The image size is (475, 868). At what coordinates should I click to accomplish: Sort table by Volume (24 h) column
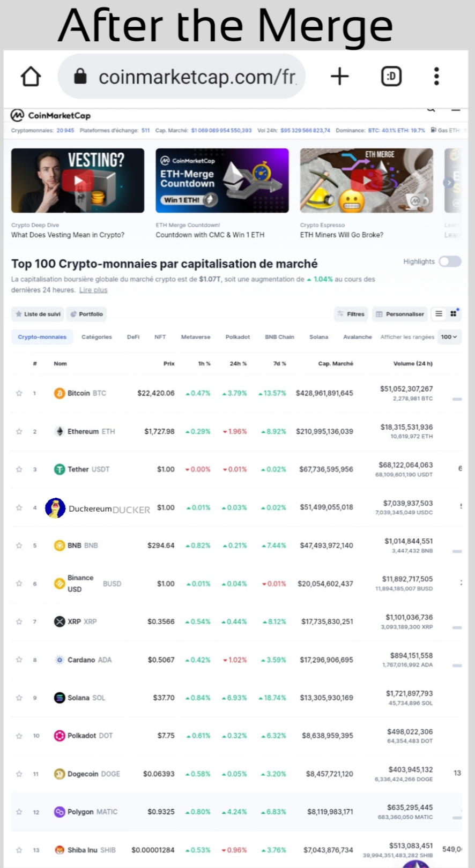tap(413, 363)
